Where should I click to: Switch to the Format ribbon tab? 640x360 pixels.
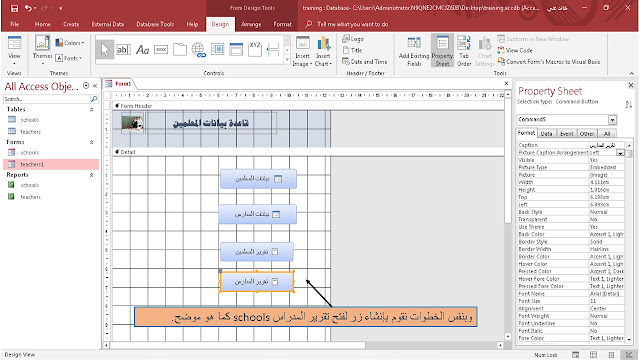tap(282, 24)
